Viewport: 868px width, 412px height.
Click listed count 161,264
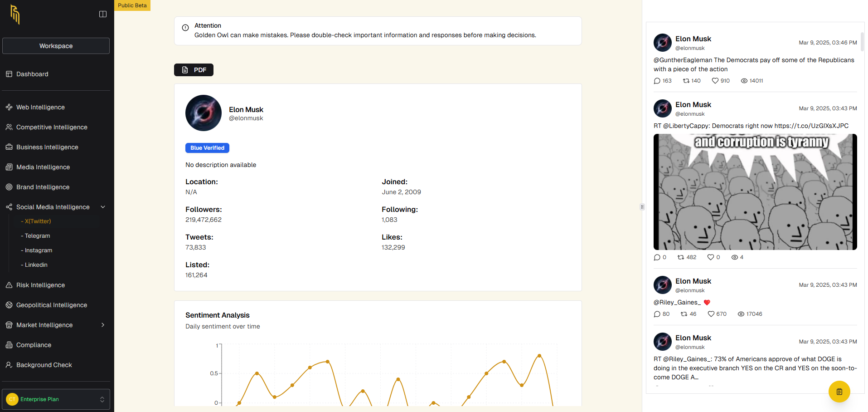pos(196,275)
